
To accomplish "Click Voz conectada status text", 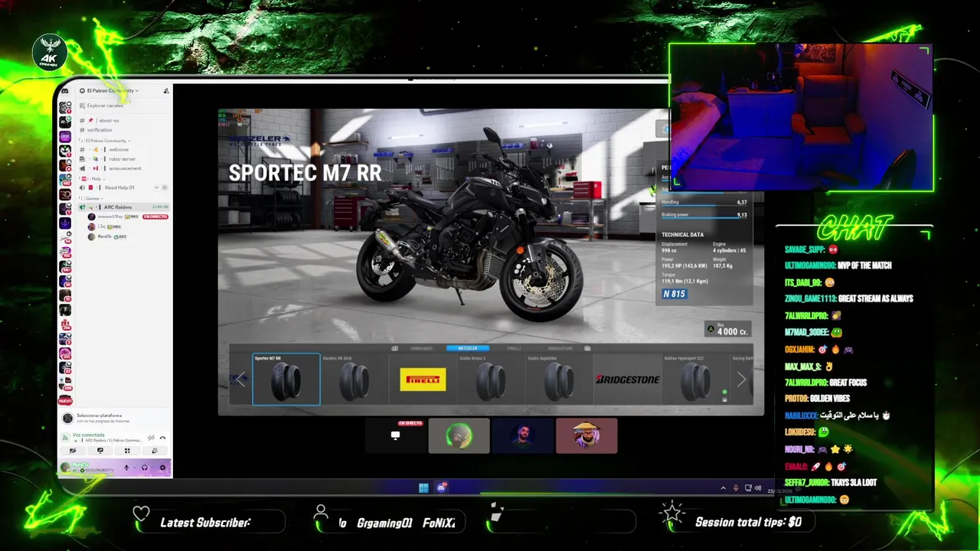I will 89,435.
